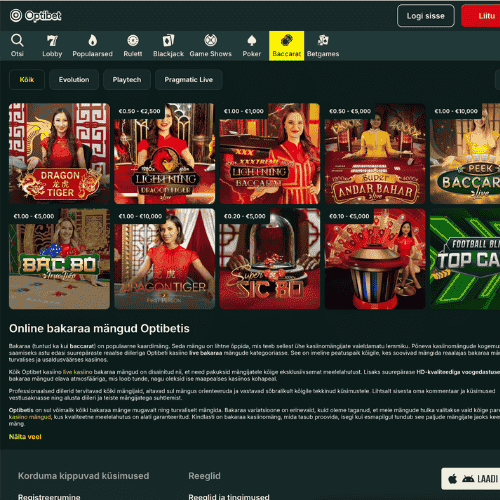Follow the live kasiino link
Screen dimensions: 500x500
(78, 372)
